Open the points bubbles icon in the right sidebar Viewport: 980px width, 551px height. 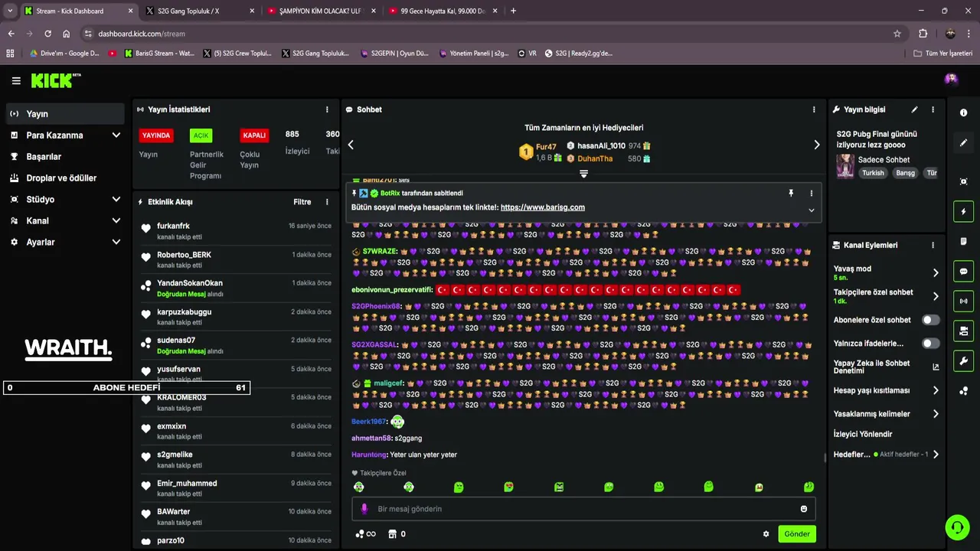(963, 391)
